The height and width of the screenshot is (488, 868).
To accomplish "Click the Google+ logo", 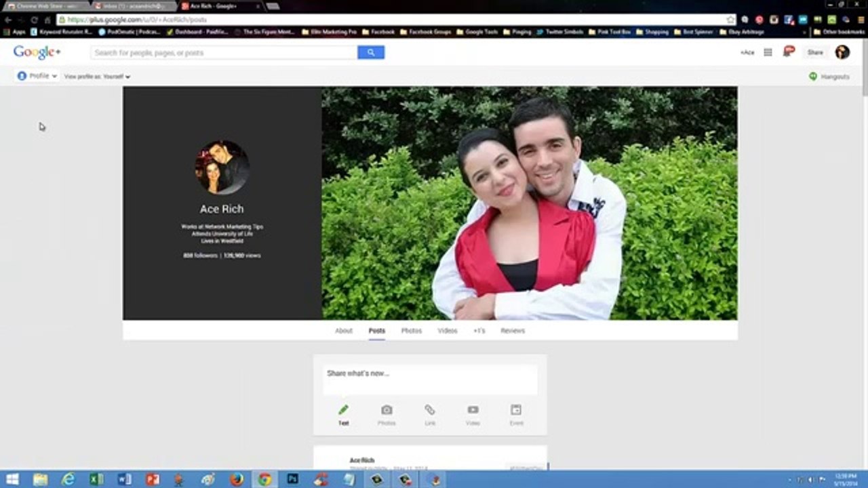I will 37,52.
